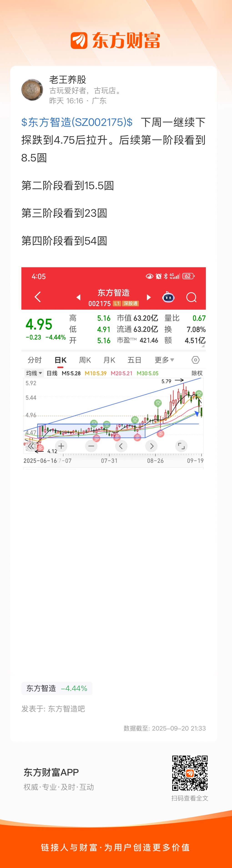Tap the 日线 label on the chart
This screenshot has height=868, width=232.
coord(52,373)
